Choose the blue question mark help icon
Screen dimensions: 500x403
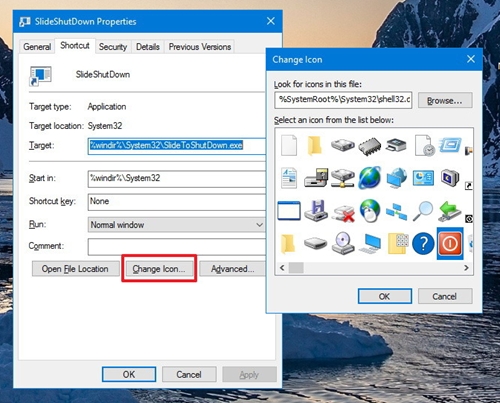(423, 244)
